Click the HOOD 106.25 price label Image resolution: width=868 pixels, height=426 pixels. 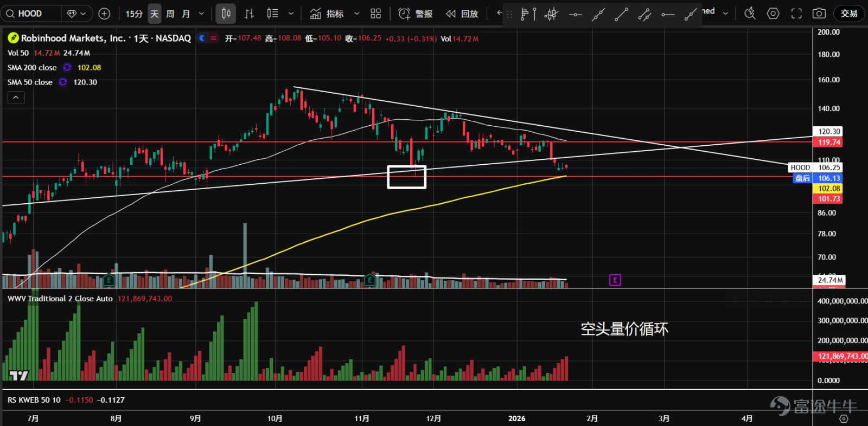(x=815, y=167)
